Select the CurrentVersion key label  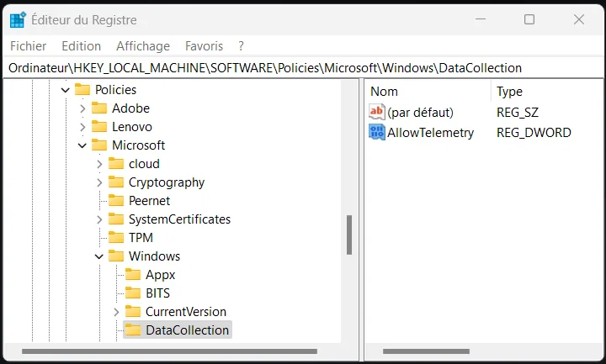tap(186, 312)
